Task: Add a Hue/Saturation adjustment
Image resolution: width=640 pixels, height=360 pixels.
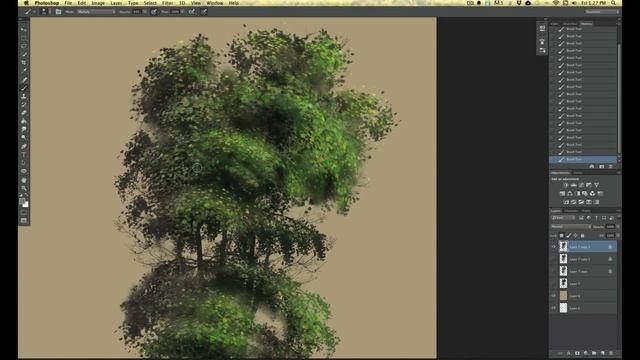Action: [562, 193]
